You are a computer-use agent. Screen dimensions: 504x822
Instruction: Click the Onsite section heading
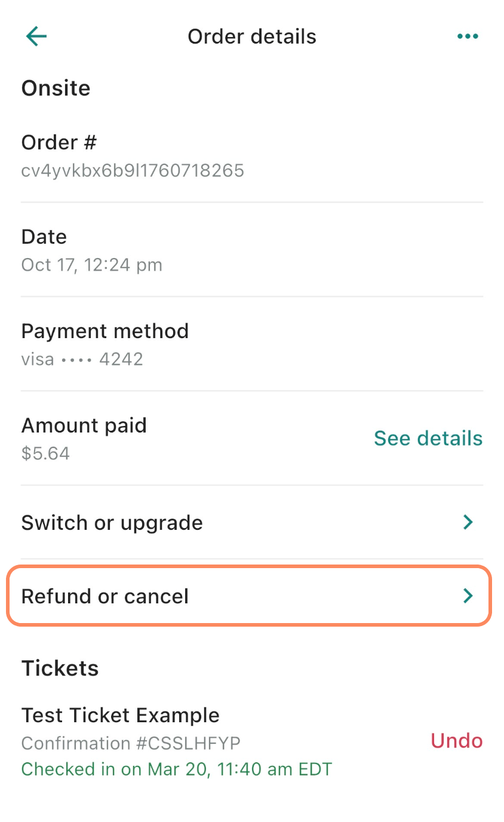56,88
